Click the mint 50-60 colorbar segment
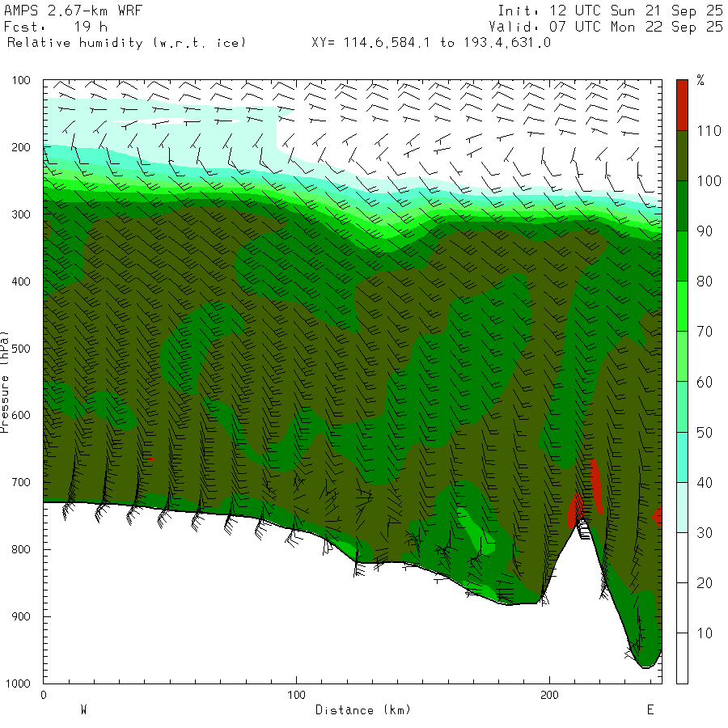Screen dimensions: 728x728 point(682,407)
